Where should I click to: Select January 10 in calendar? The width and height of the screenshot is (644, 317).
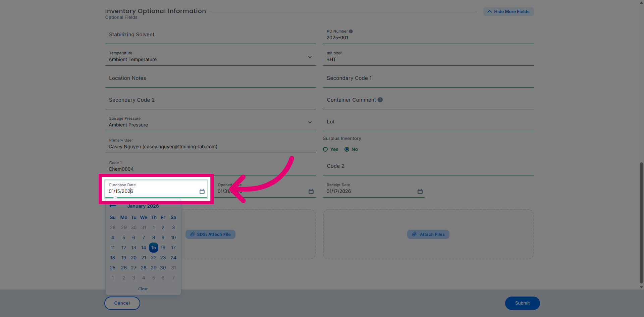tap(173, 237)
